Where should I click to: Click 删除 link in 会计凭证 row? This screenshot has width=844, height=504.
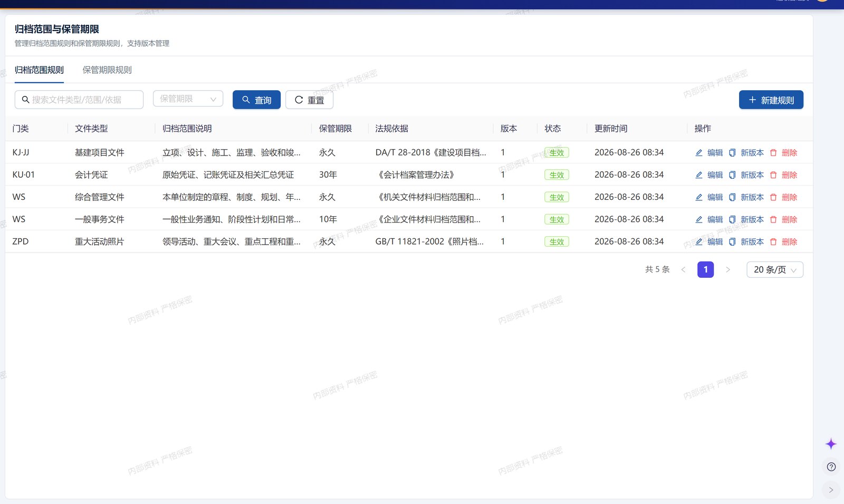[789, 175]
